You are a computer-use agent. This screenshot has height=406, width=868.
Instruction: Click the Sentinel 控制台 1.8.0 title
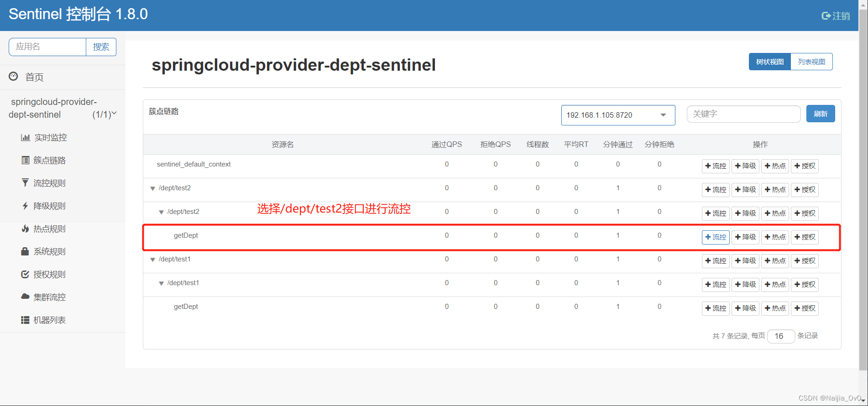(x=78, y=14)
